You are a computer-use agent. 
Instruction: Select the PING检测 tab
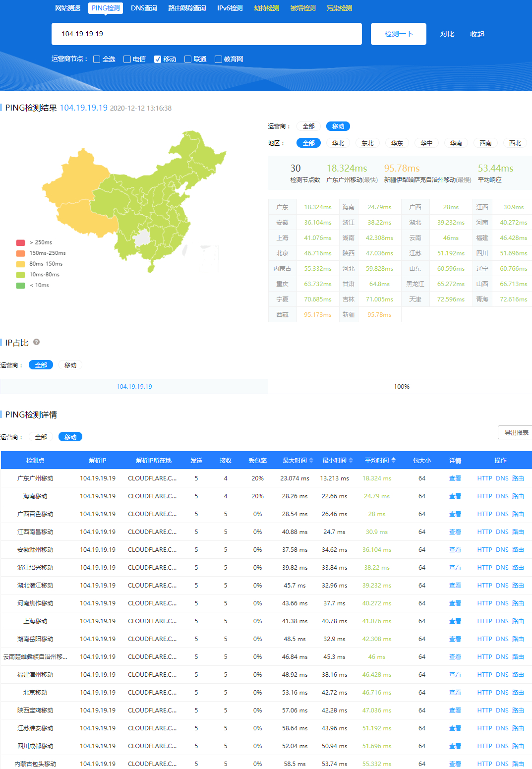[x=106, y=8]
